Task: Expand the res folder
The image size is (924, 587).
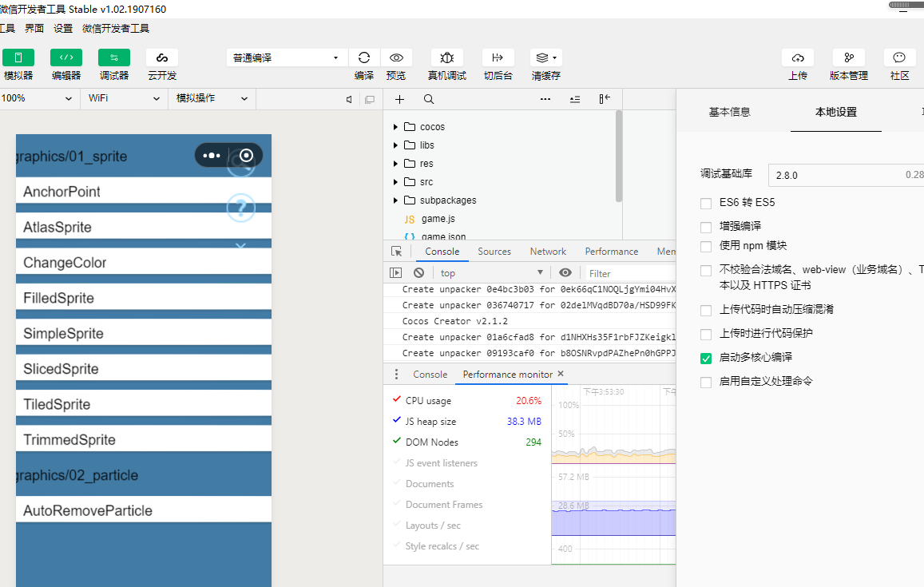Action: point(395,163)
